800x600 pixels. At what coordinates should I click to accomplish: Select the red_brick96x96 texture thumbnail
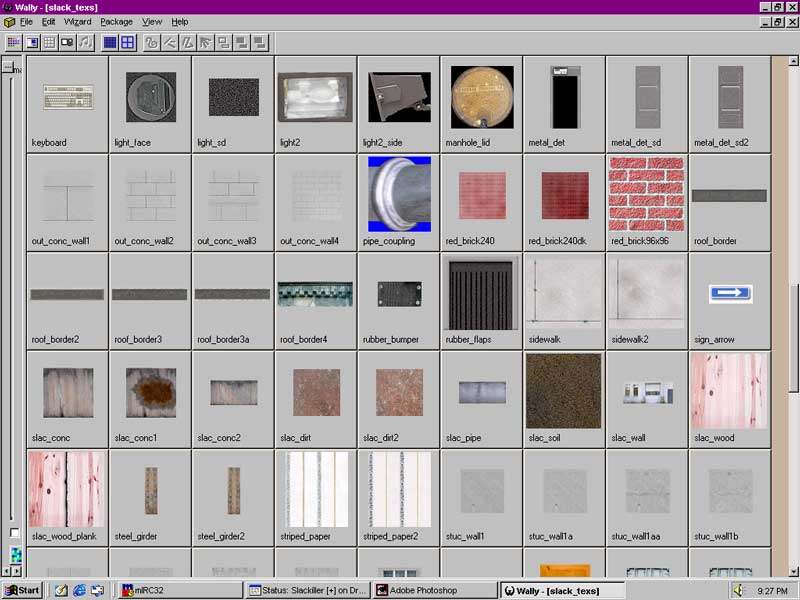click(x=646, y=194)
